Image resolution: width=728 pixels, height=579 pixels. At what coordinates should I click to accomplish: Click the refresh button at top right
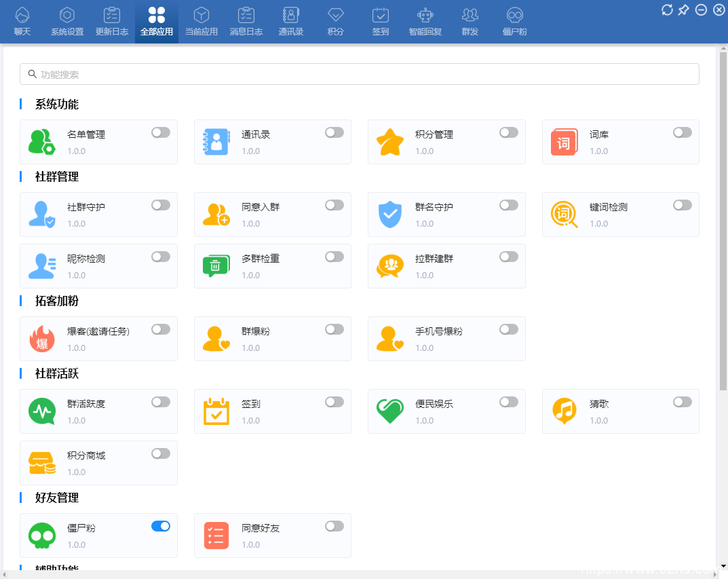coord(668,10)
